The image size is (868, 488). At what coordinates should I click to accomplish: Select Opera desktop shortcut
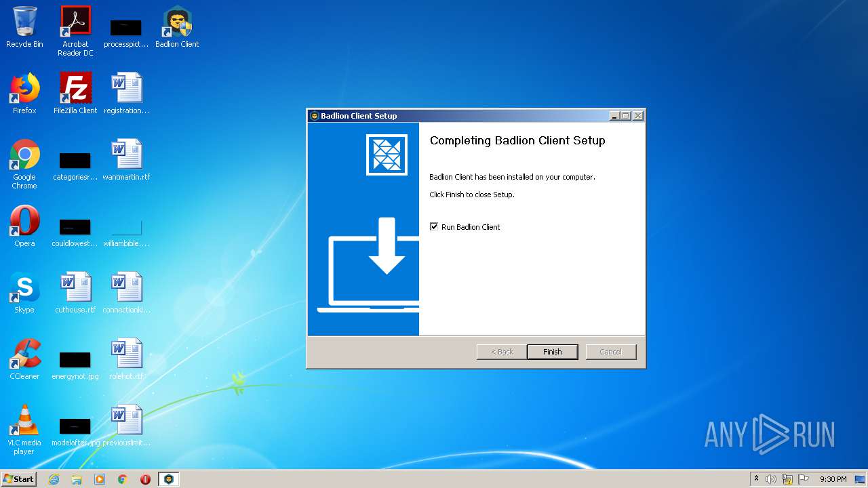24,227
